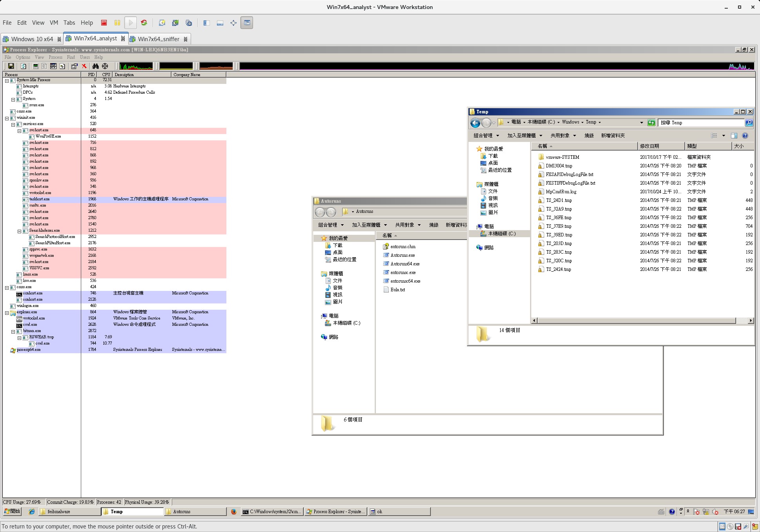Click 燒錄 button in Temp window
The image size is (760, 532).
point(589,136)
